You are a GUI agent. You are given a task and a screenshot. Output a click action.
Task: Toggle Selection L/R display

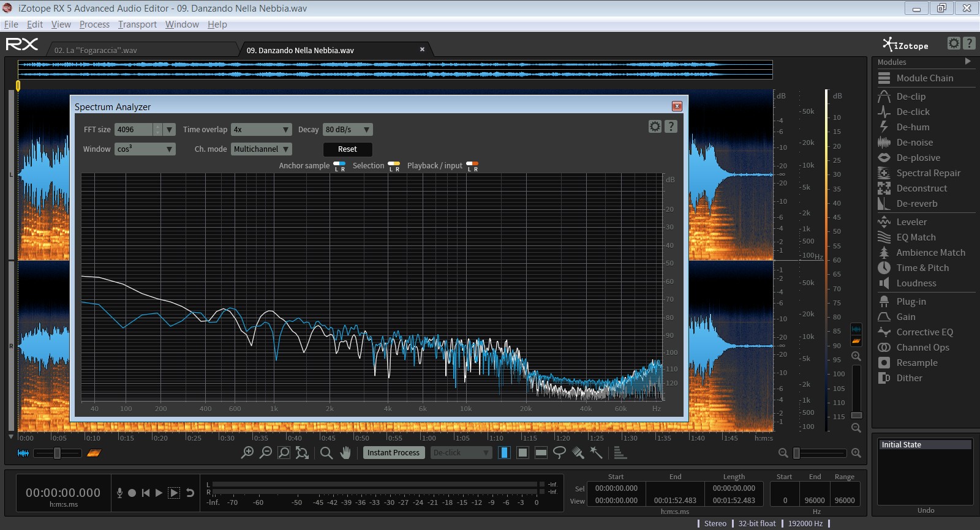[394, 166]
